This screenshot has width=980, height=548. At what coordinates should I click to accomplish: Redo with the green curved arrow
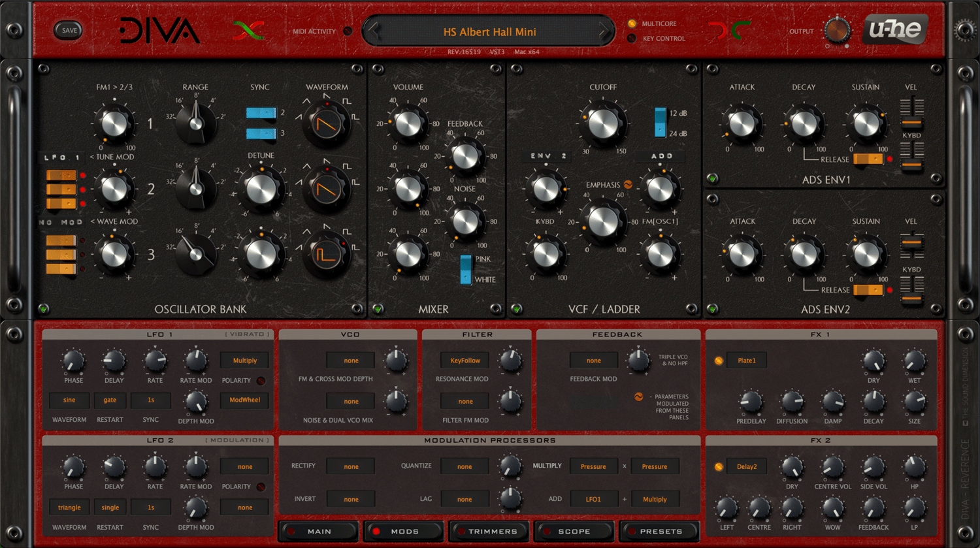pyautogui.click(x=740, y=30)
